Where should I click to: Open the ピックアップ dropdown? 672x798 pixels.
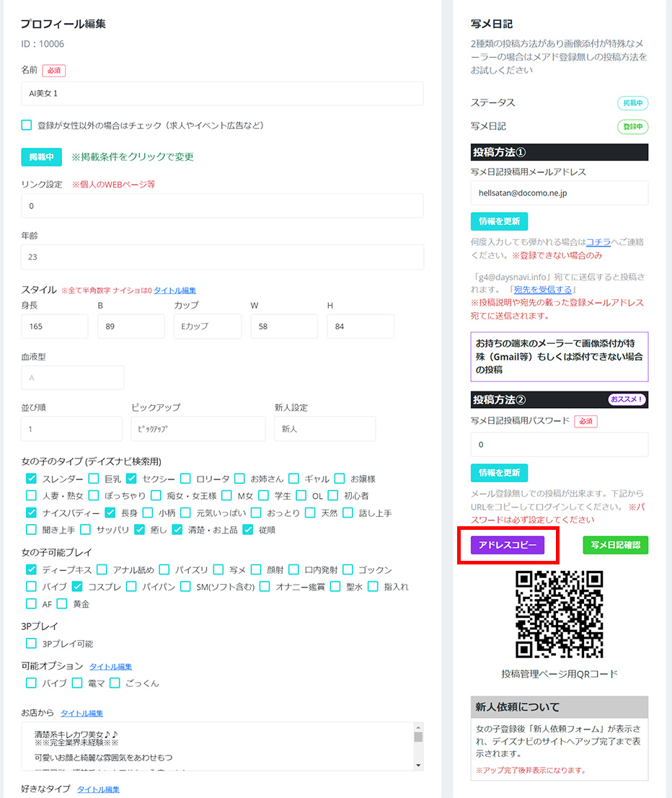click(x=198, y=428)
